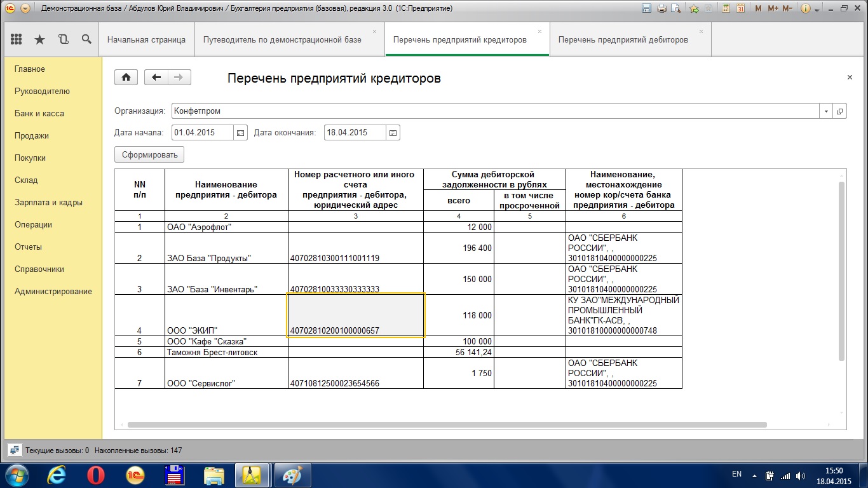Image resolution: width=868 pixels, height=488 pixels.
Task: Select account number 40702810200100000657 cell
Action: pyautogui.click(x=356, y=315)
